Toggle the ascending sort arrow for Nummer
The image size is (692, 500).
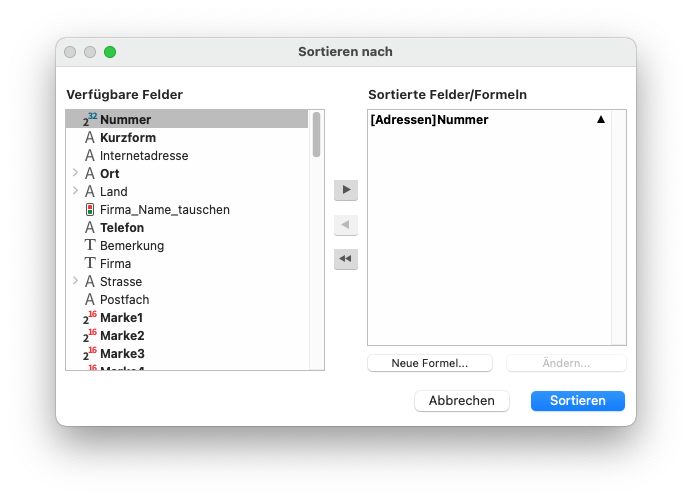tap(601, 120)
